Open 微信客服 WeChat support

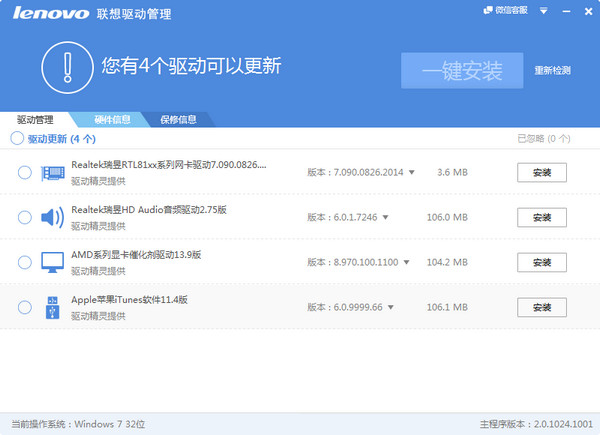[x=509, y=10]
